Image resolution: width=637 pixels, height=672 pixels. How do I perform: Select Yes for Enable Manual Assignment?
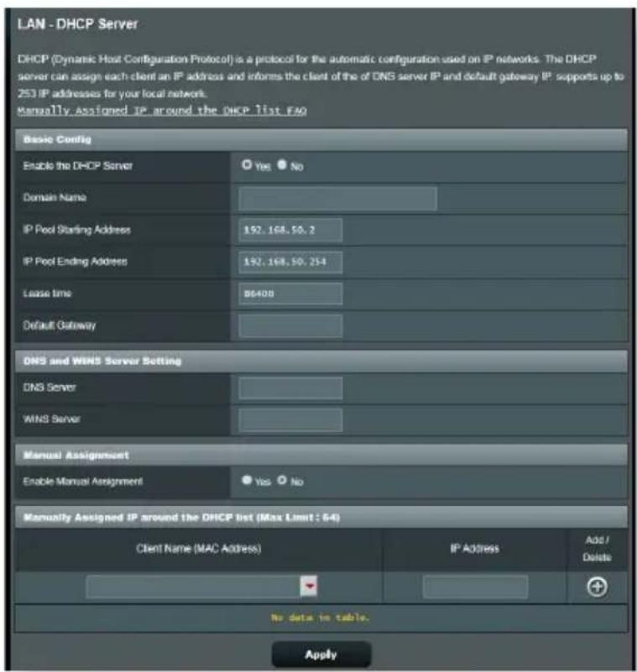pyautogui.click(x=247, y=481)
